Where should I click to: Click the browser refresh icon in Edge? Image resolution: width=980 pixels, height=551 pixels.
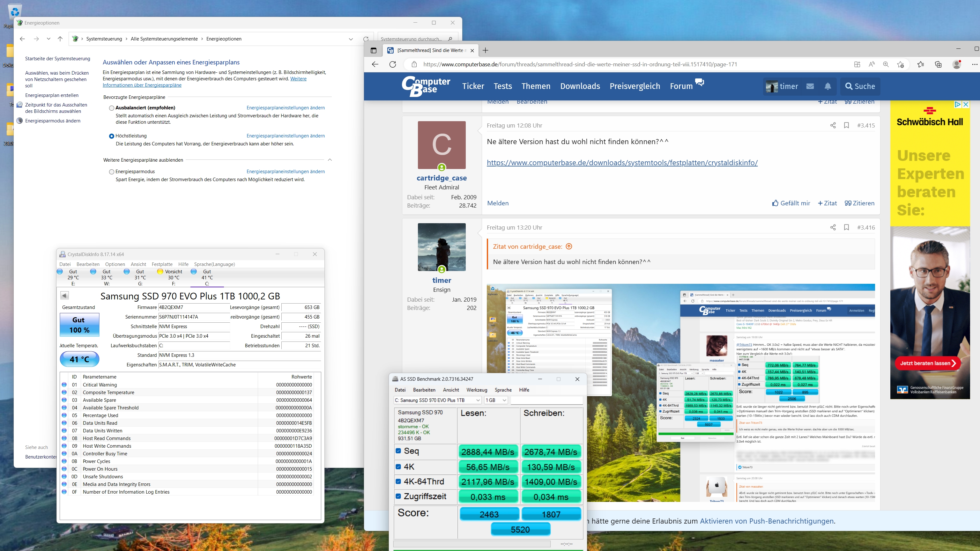[393, 64]
